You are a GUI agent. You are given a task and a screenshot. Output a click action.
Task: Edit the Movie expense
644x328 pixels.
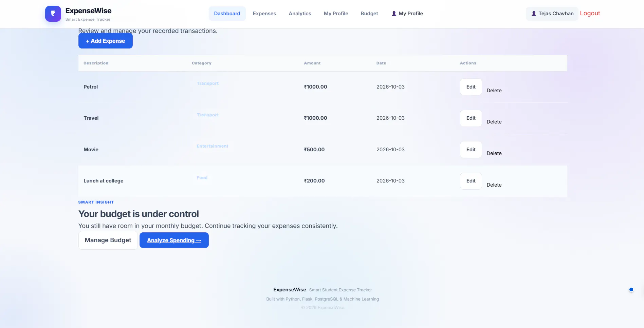pyautogui.click(x=471, y=150)
